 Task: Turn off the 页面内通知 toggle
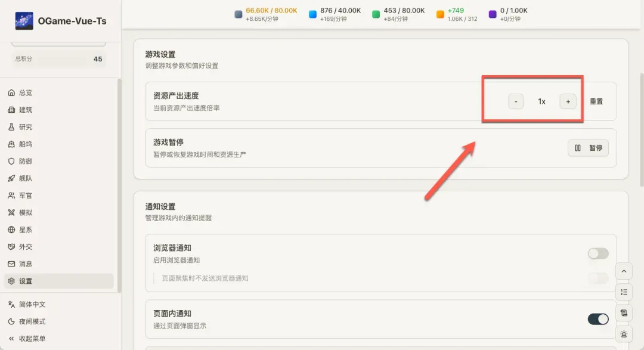coord(597,319)
